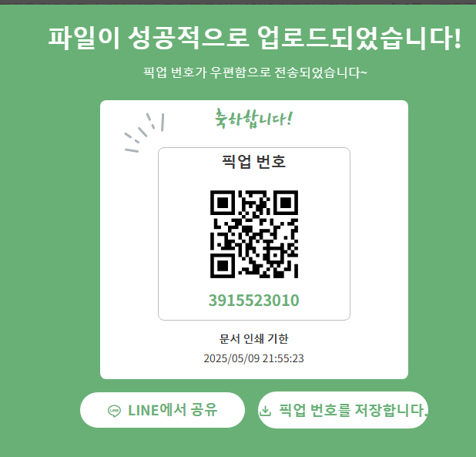Image resolution: width=476 pixels, height=457 pixels.
Task: Click the pickup QR code image
Action: coord(254,234)
